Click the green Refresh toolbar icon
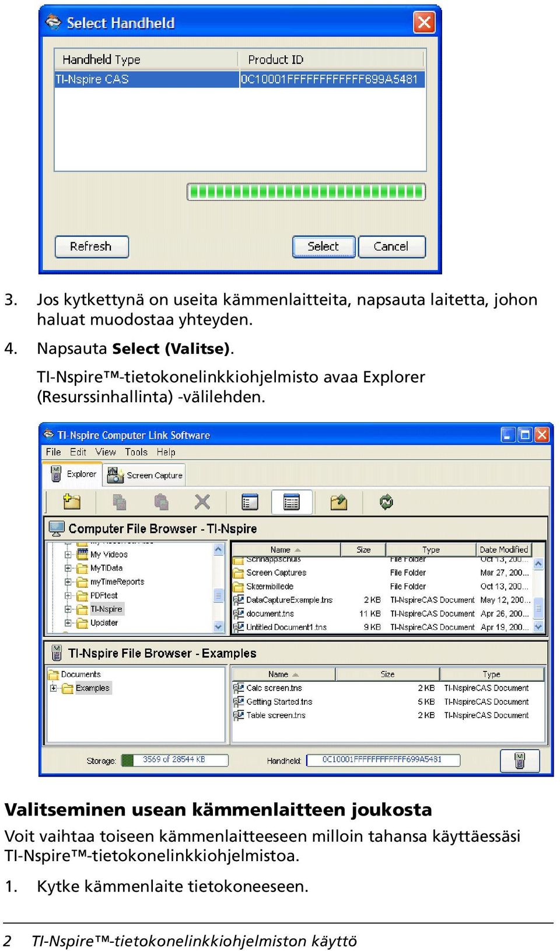The image size is (560, 951). [x=386, y=501]
